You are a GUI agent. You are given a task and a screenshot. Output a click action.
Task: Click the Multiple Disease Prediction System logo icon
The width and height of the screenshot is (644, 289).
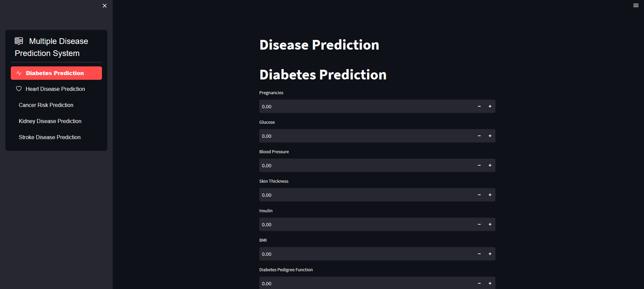[19, 41]
